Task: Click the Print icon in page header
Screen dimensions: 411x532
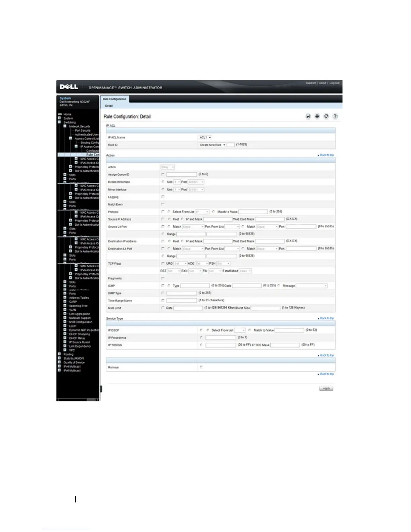Action: [317, 116]
